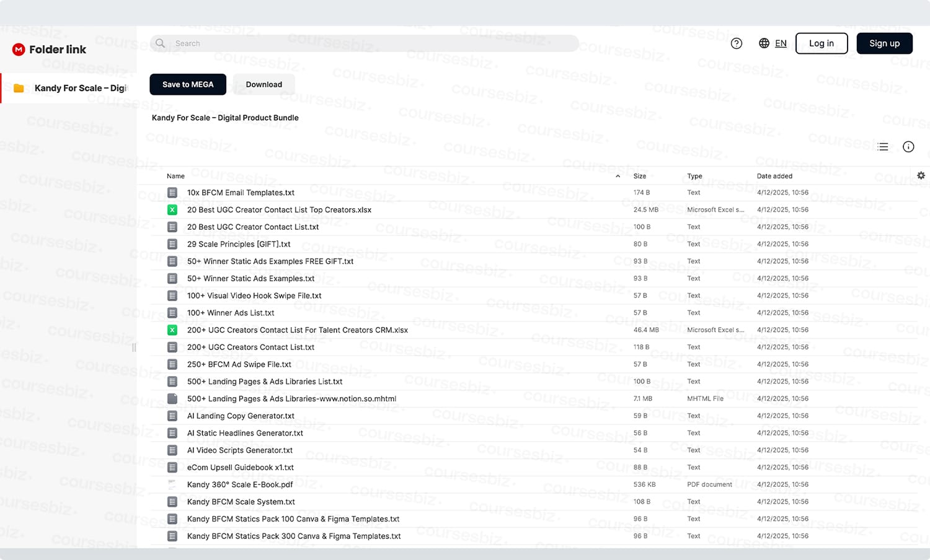Click the Log in button

tap(821, 43)
